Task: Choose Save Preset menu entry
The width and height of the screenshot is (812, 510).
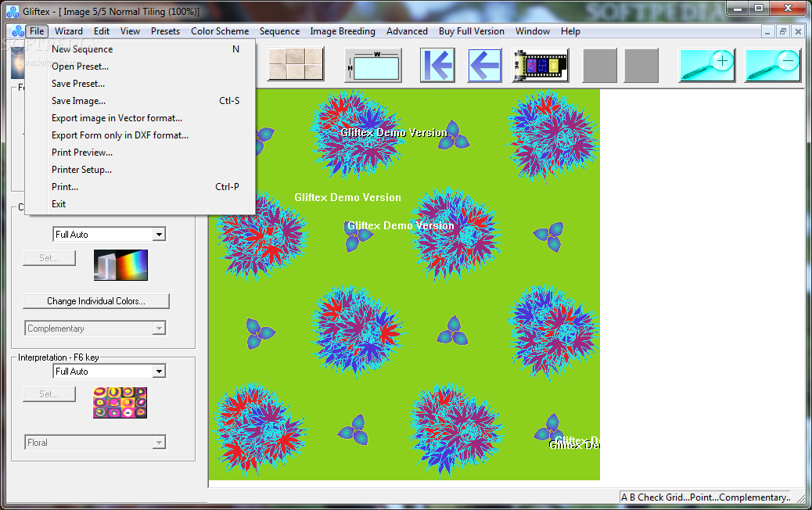Action: (x=140, y=84)
